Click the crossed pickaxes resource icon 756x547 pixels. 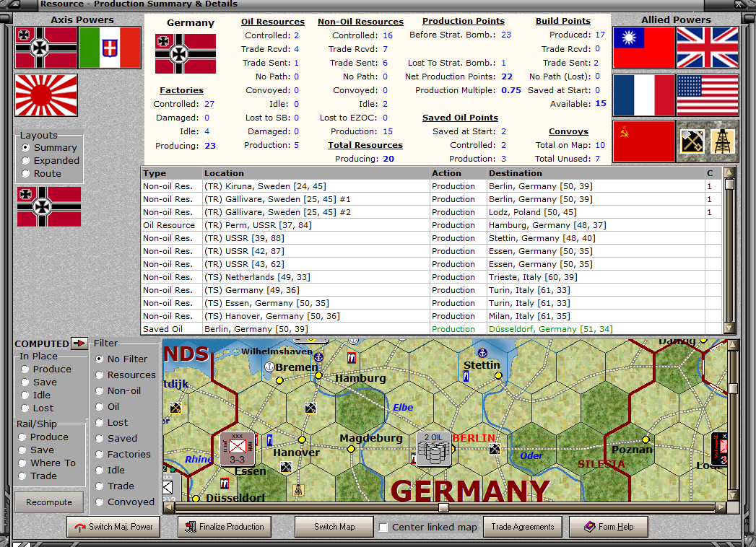pyautogui.click(x=692, y=141)
